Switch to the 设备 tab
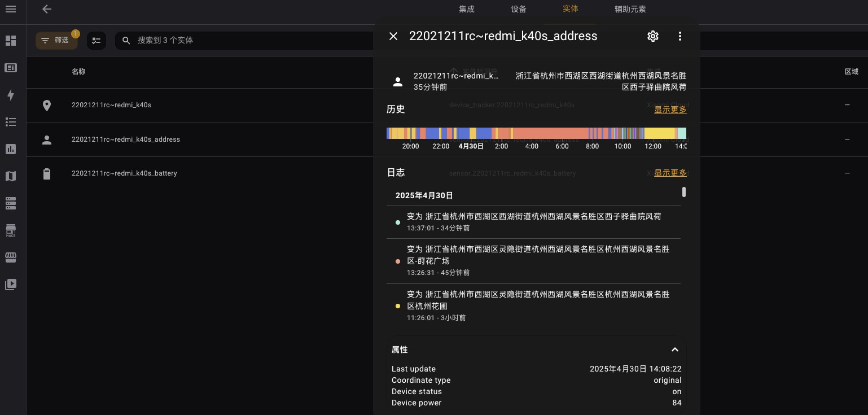868x415 pixels. pyautogui.click(x=519, y=9)
